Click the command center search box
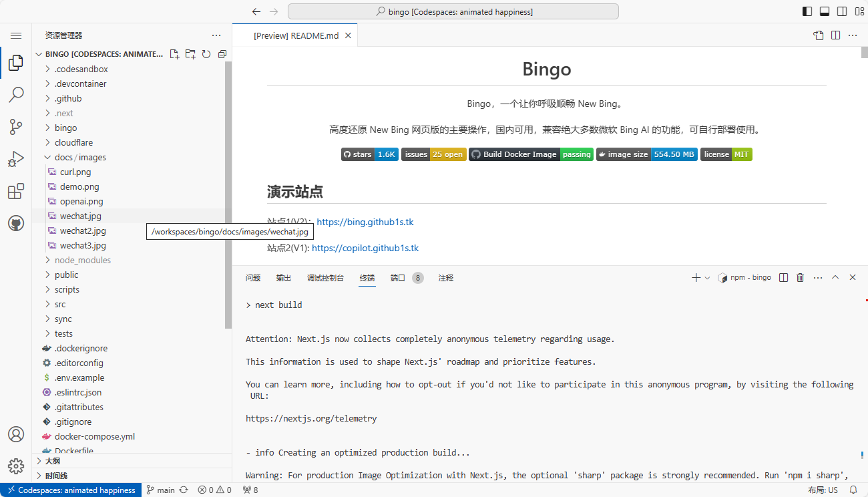This screenshot has width=868, height=497. tap(453, 11)
